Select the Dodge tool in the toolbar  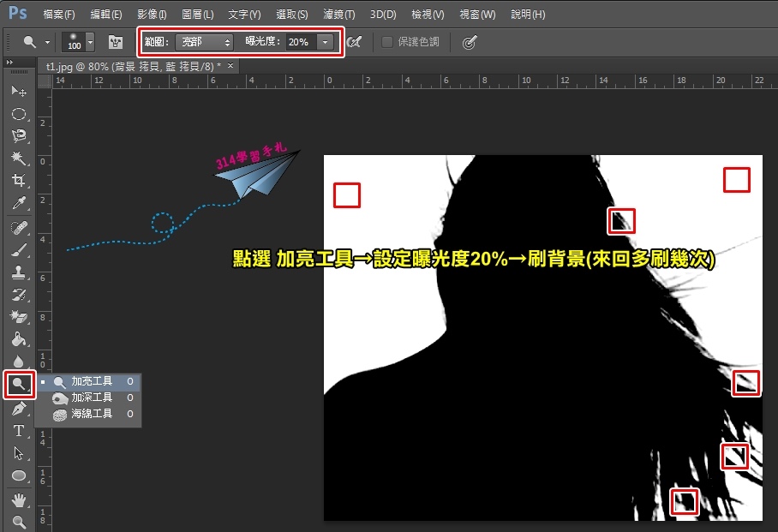click(20, 384)
